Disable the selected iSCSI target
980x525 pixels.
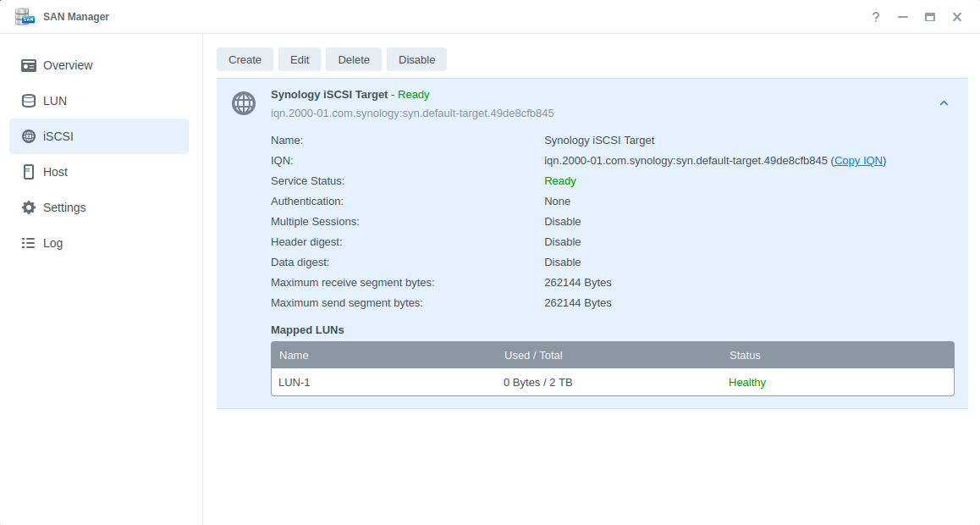[416, 59]
